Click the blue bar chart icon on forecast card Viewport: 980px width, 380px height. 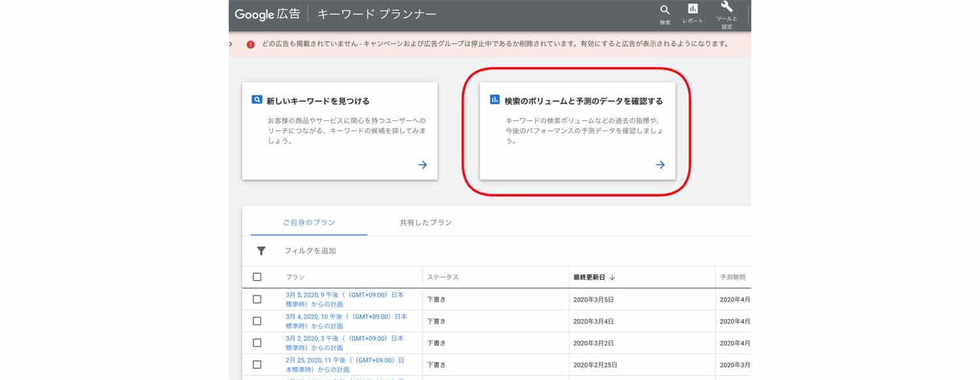(x=495, y=100)
